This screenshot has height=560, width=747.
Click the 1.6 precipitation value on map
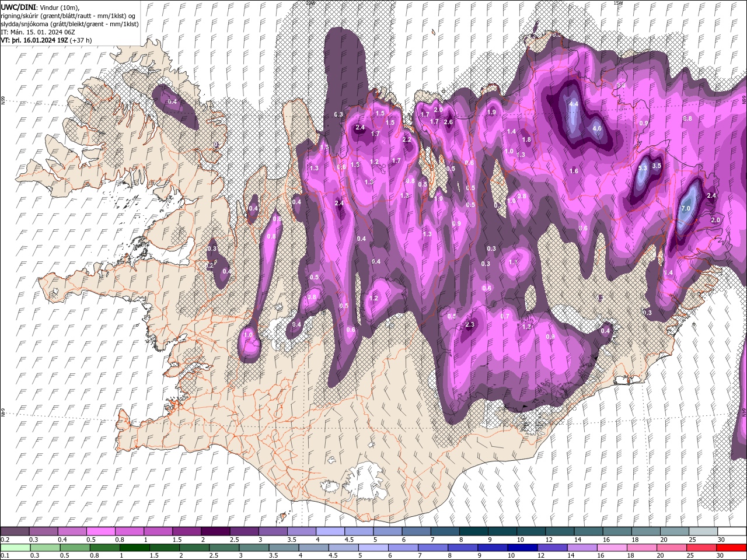pyautogui.click(x=574, y=171)
